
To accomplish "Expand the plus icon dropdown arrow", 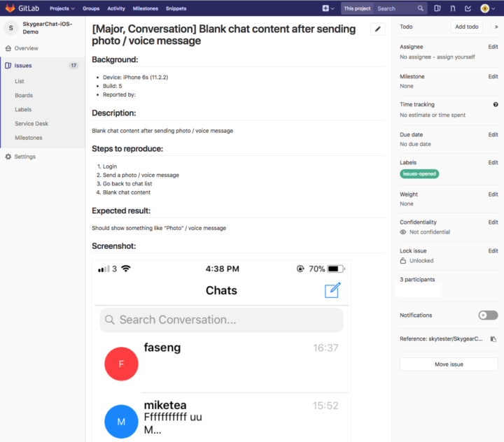I will (332, 8).
